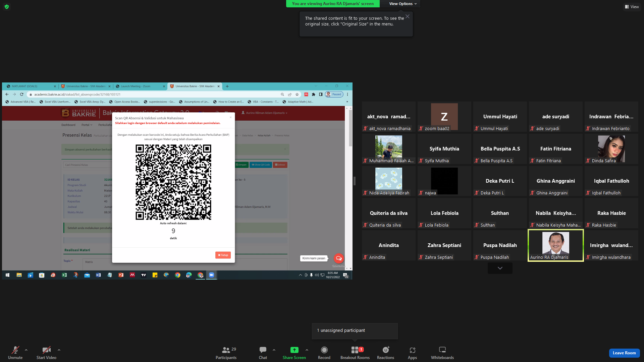Click the Excel icon in shared taskbar
The image size is (644, 362).
64,275
